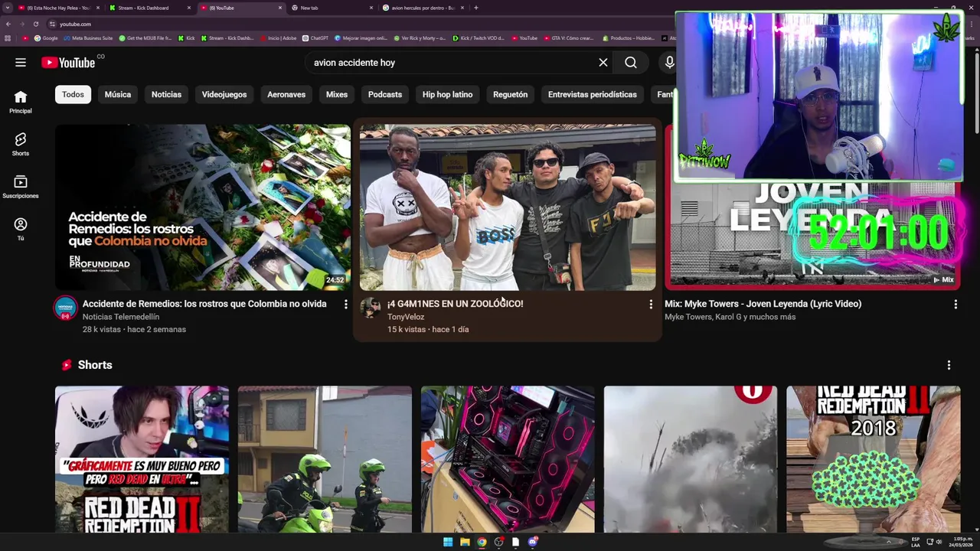Click Noticias Telemedellín channel name
980x551 pixels.
[x=121, y=317]
